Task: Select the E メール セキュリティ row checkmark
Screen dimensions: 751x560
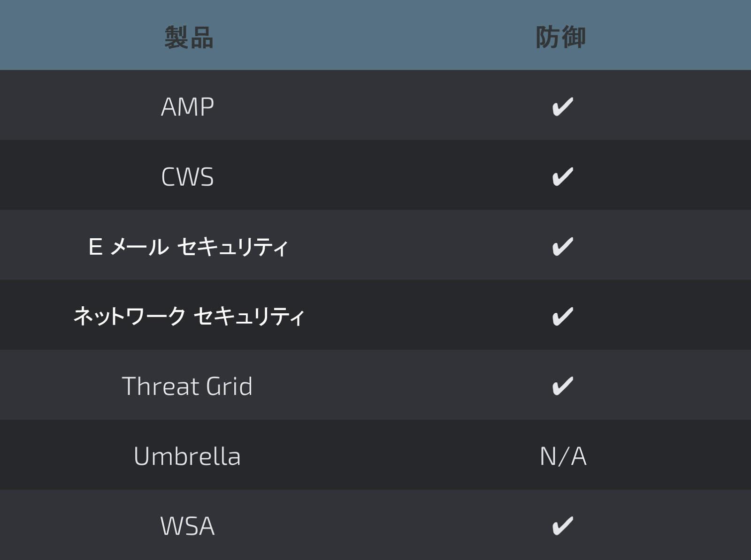Action: (562, 246)
